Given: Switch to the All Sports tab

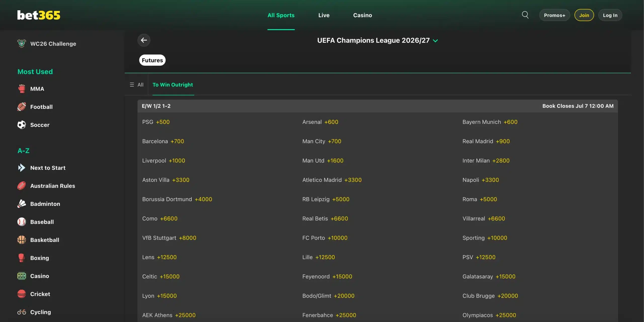Looking at the screenshot, I should pyautogui.click(x=281, y=15).
